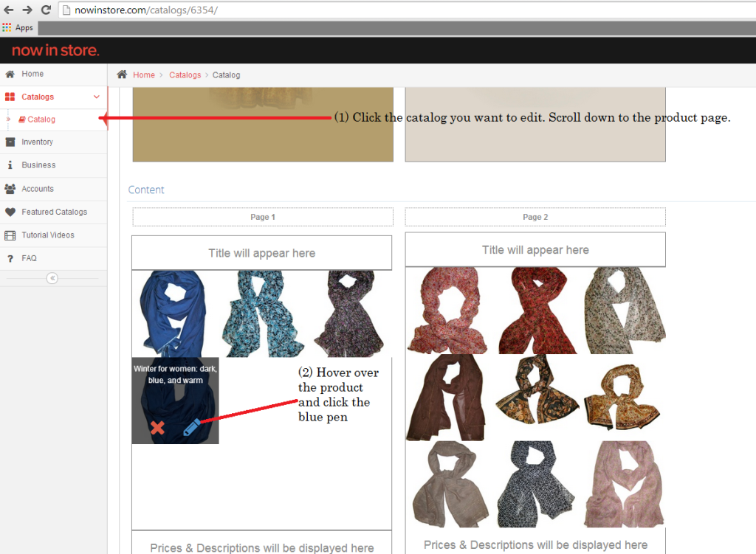Click the Page 1 header box

click(x=263, y=217)
